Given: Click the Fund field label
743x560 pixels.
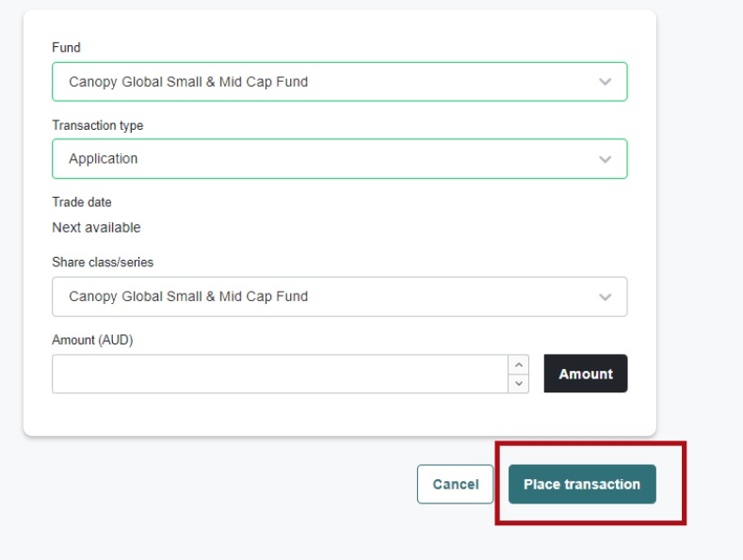Looking at the screenshot, I should coord(66,48).
